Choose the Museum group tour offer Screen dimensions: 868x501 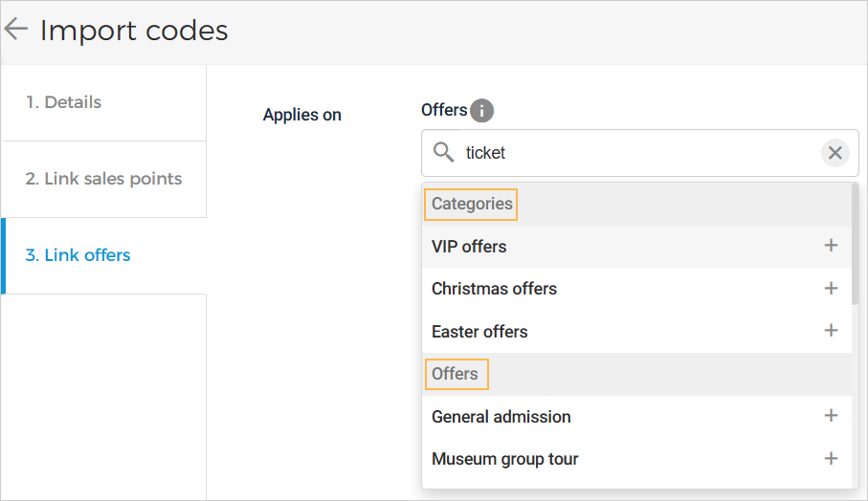(504, 459)
